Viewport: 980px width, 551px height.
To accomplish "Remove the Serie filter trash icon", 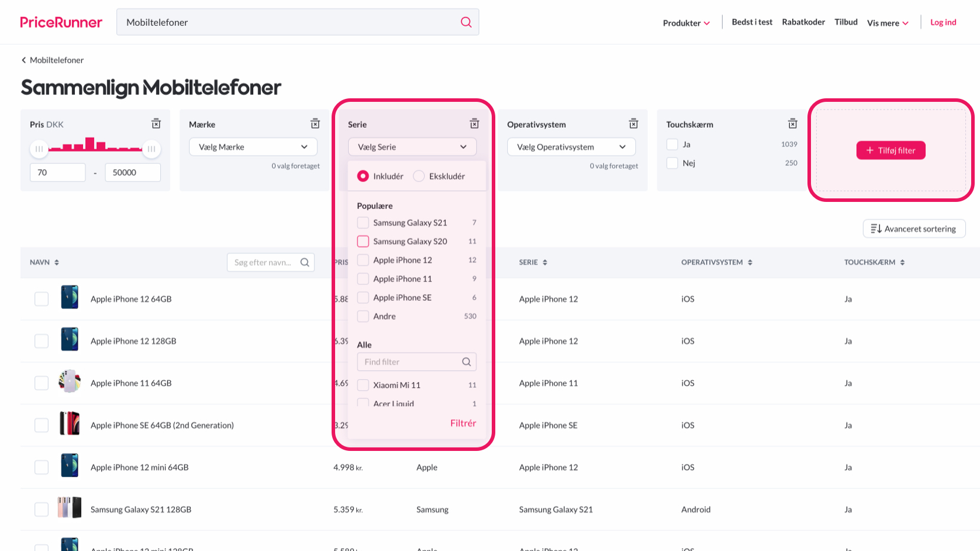I will pyautogui.click(x=474, y=124).
